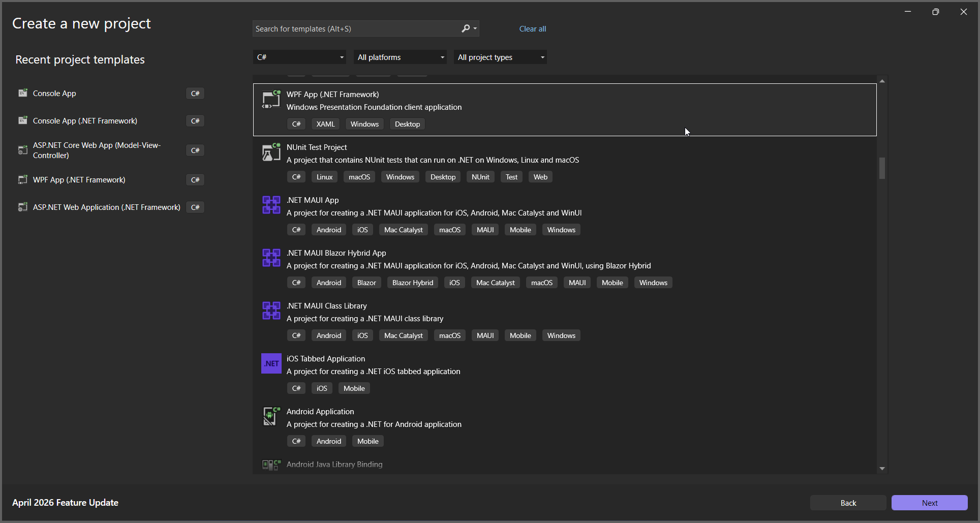Click the April 2026 Feature Update label
Screen dimensions: 980x523
pyautogui.click(x=65, y=502)
